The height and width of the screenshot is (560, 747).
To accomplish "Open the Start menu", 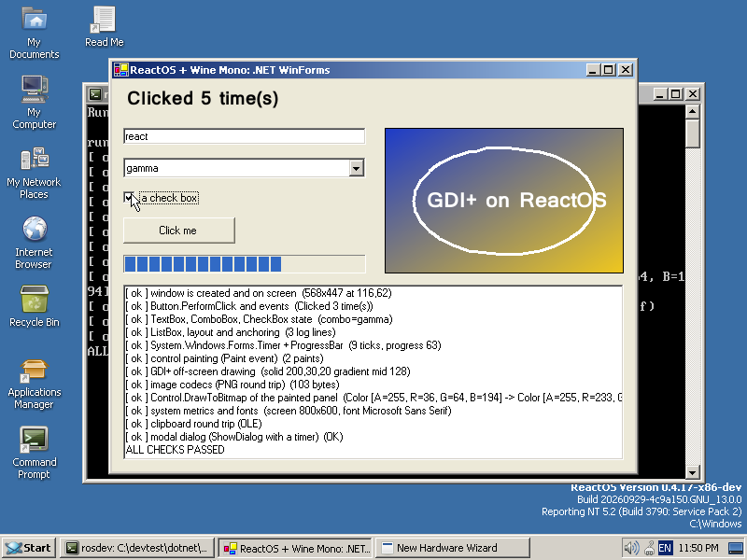I will 29,548.
